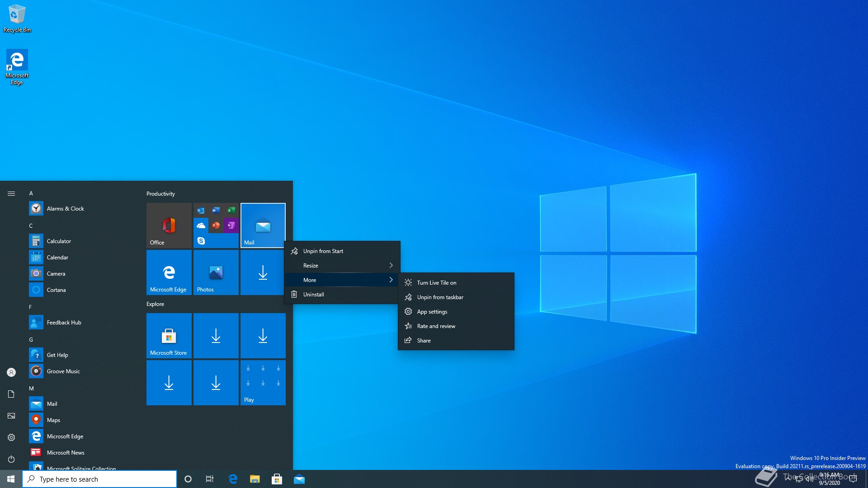Choose Unpin from Start
Screen dimensions: 868x488
(x=342, y=251)
